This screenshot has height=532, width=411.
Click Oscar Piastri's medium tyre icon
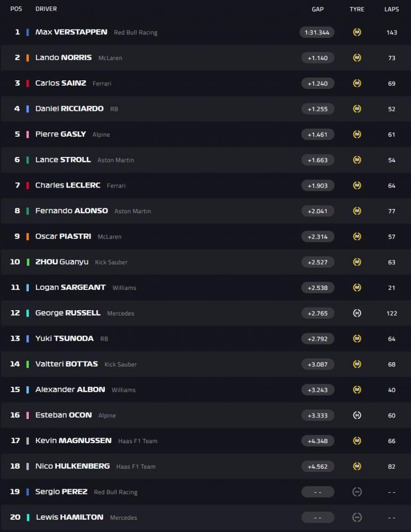pyautogui.click(x=357, y=236)
